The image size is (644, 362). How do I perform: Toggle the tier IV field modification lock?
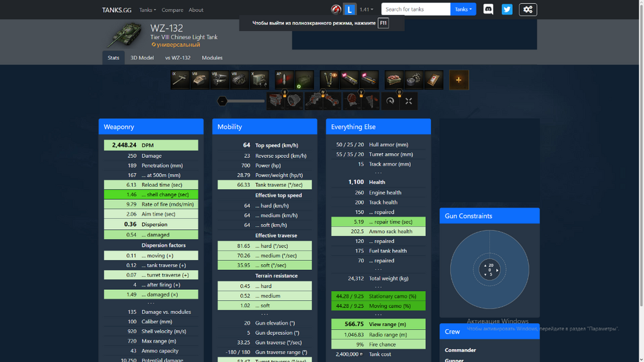tap(323, 93)
